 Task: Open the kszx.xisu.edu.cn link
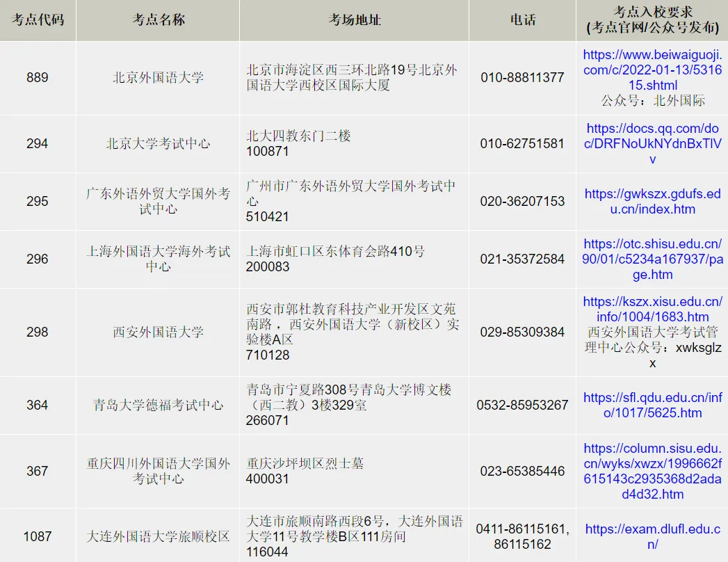click(x=652, y=309)
